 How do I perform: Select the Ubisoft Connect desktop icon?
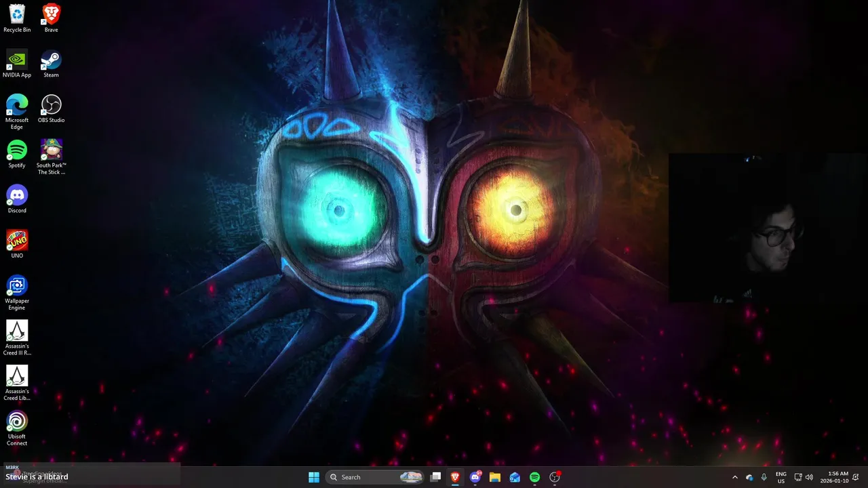(17, 428)
